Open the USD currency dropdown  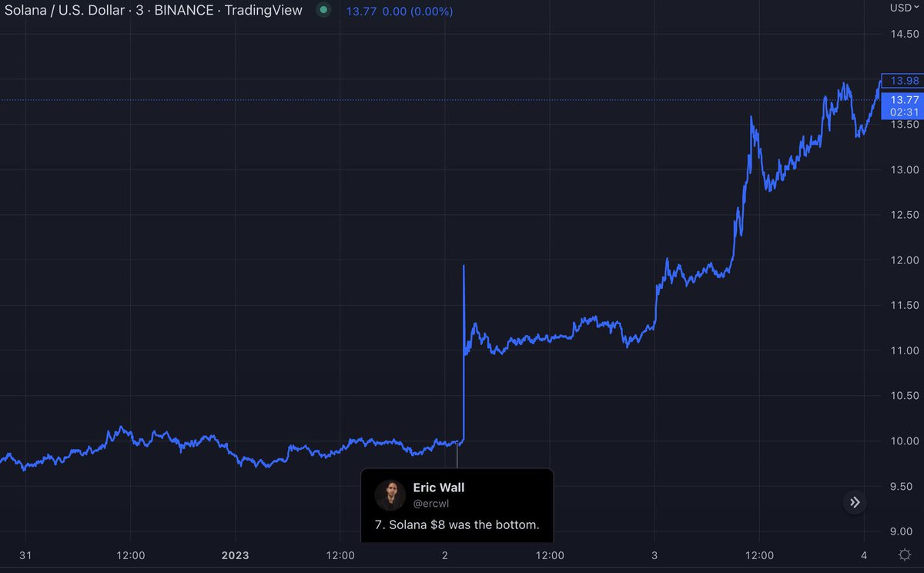[904, 8]
